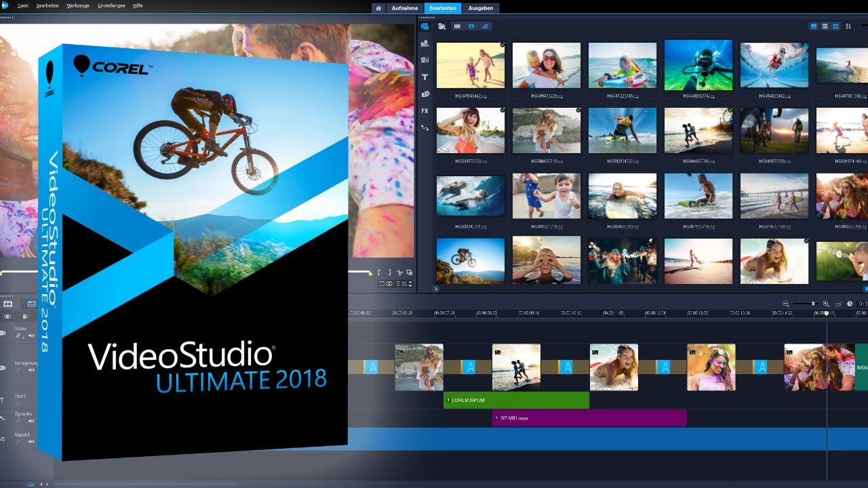Switch to the Ausgeben tab
Viewport: 868px width, 488px height.
coord(481,8)
